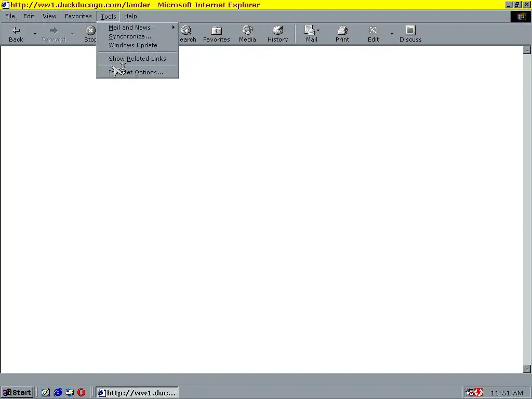Open the Favorites pane from the toolbar icon
532x399 pixels.
pos(217,34)
